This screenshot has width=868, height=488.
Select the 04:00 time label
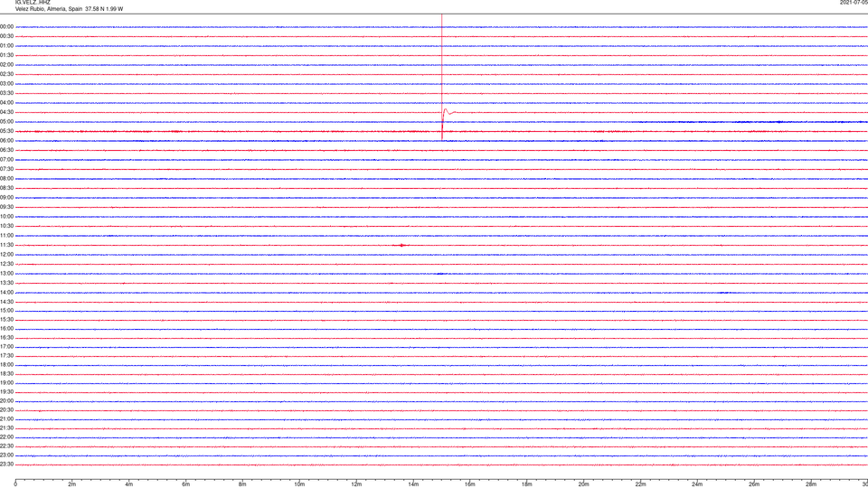6,103
